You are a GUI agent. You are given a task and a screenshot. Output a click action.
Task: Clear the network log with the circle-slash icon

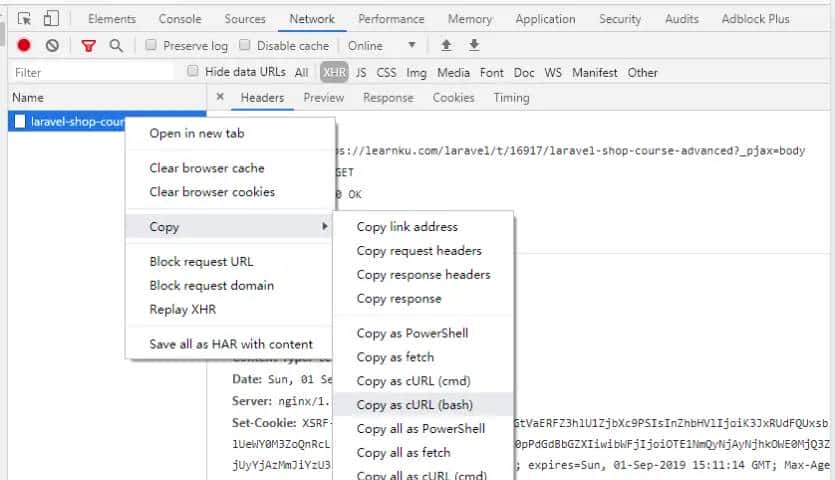point(52,46)
